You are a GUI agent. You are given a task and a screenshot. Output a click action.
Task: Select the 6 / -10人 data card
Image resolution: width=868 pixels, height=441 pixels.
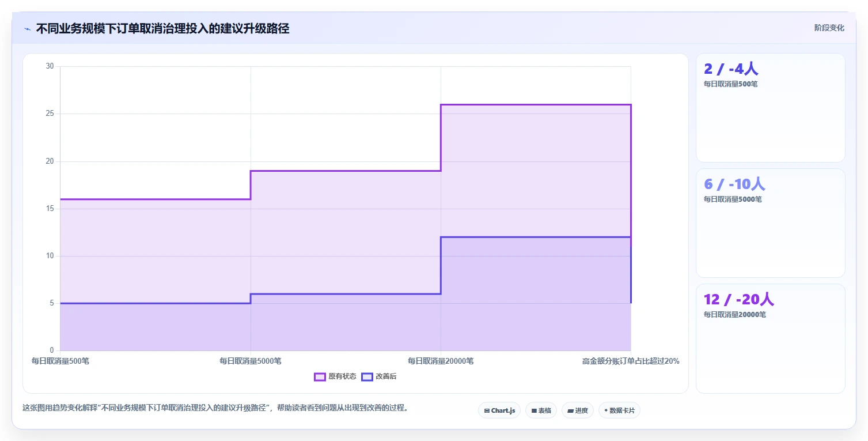(771, 223)
